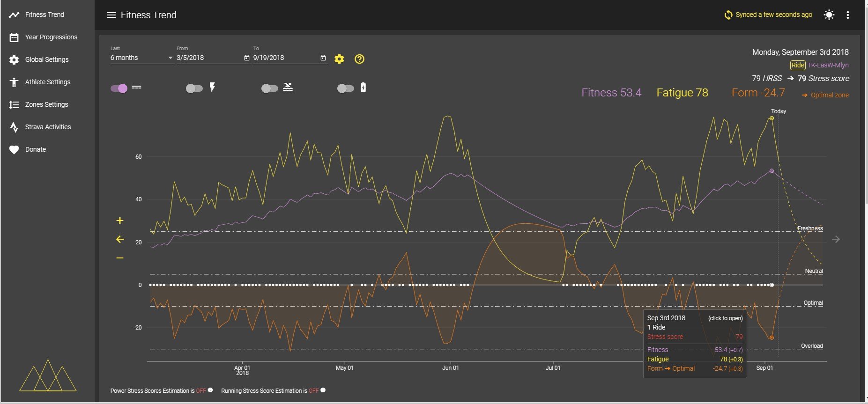This screenshot has height=404, width=868.
Task: Click the mountain logo in sidebar
Action: click(48, 375)
